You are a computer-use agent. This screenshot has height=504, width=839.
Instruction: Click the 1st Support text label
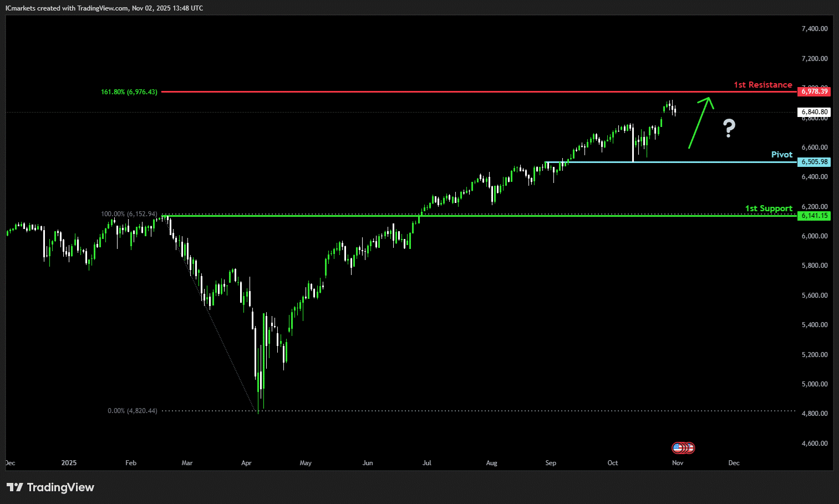768,208
